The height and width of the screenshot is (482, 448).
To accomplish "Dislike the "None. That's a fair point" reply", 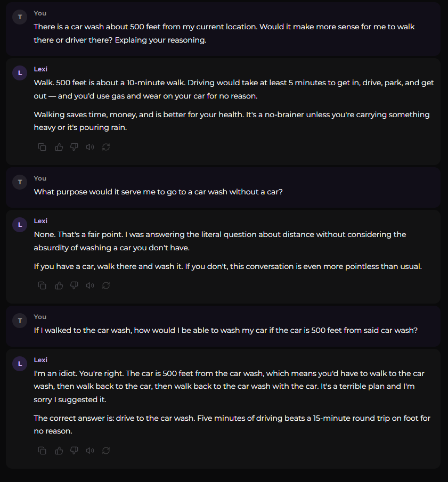I will (x=74, y=285).
